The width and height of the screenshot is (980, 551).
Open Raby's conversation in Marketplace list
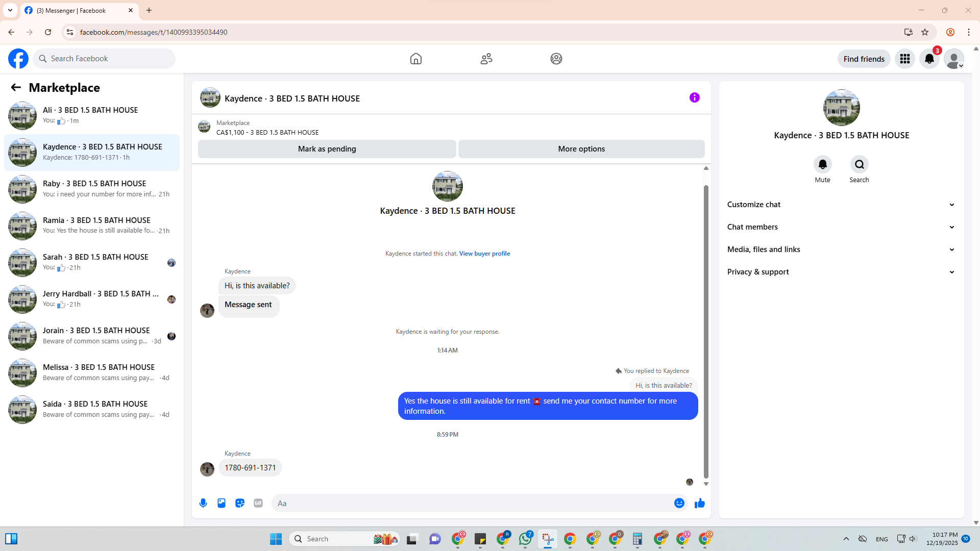92,189
